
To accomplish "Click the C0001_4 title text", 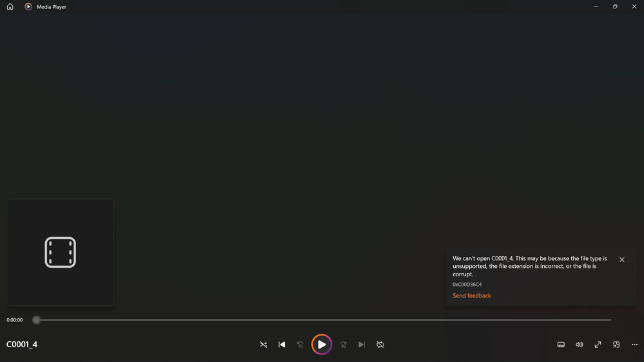I will pos(22,345).
